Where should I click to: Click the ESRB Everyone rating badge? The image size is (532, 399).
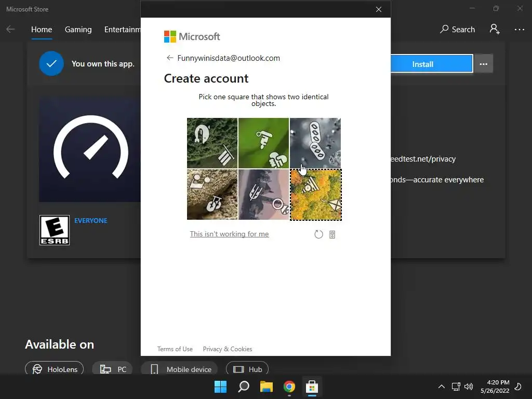54,230
